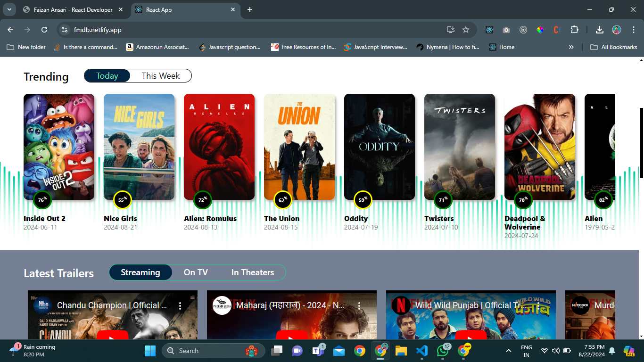Screen dimensions: 644x362
Task: Click the circular target extension icon
Action: (523, 30)
